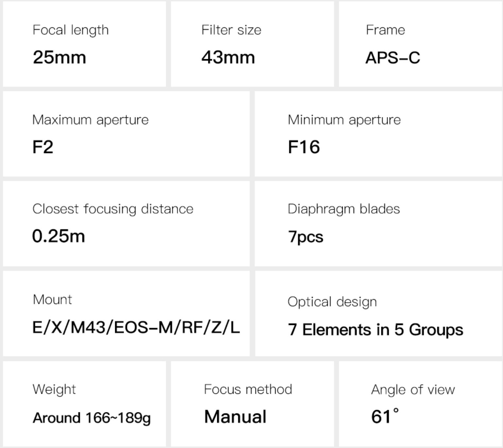Click the Focal length 25mm card
This screenshot has height=448, width=503.
click(x=84, y=44)
